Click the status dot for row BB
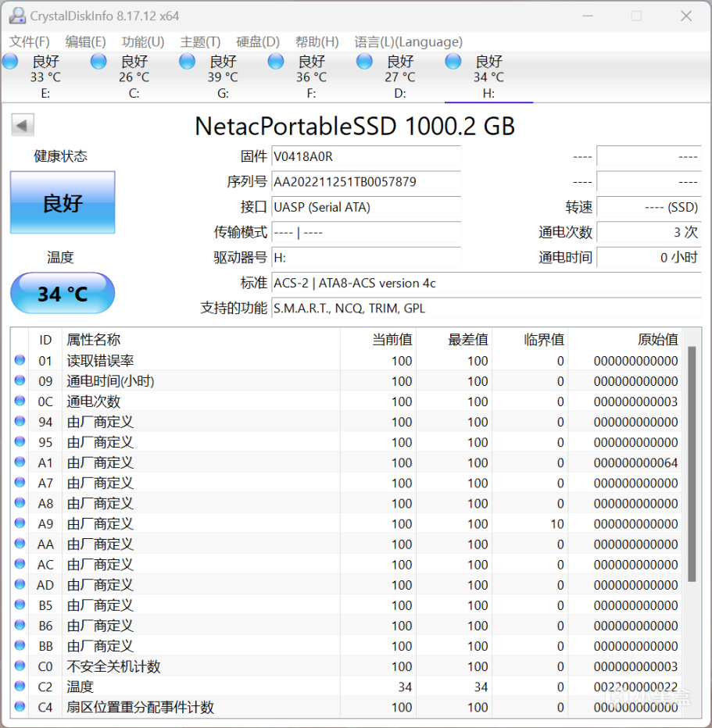The height and width of the screenshot is (728, 712). (20, 645)
